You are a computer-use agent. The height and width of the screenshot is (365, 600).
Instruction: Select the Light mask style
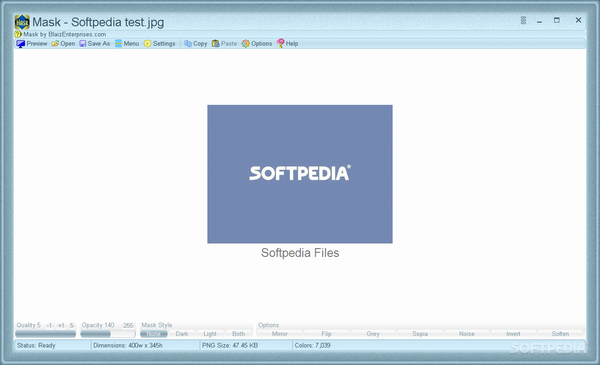pyautogui.click(x=210, y=334)
